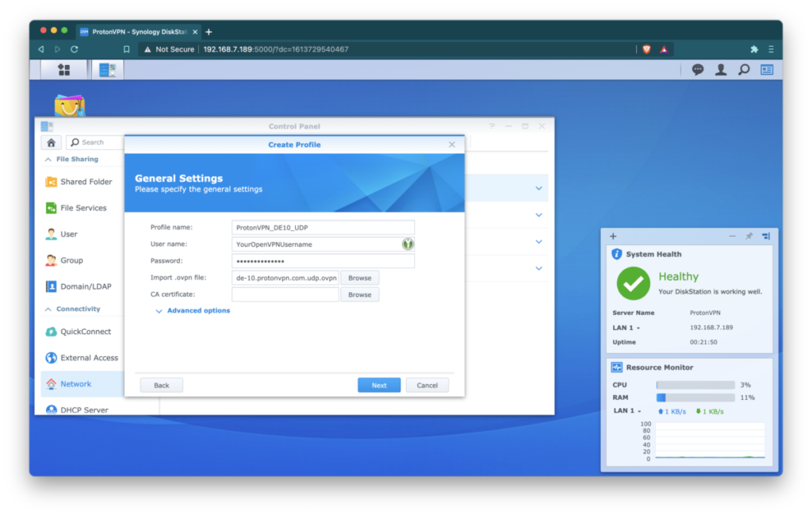Open Package Center desktop icon
Screen dimensions: 812x515
coord(70,106)
